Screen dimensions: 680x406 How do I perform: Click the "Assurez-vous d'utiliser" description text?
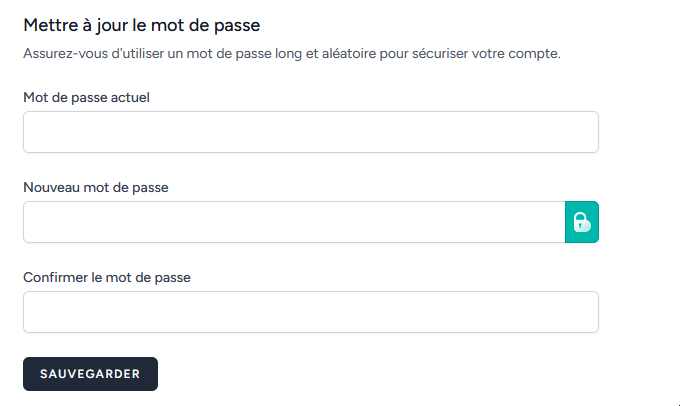click(x=291, y=53)
